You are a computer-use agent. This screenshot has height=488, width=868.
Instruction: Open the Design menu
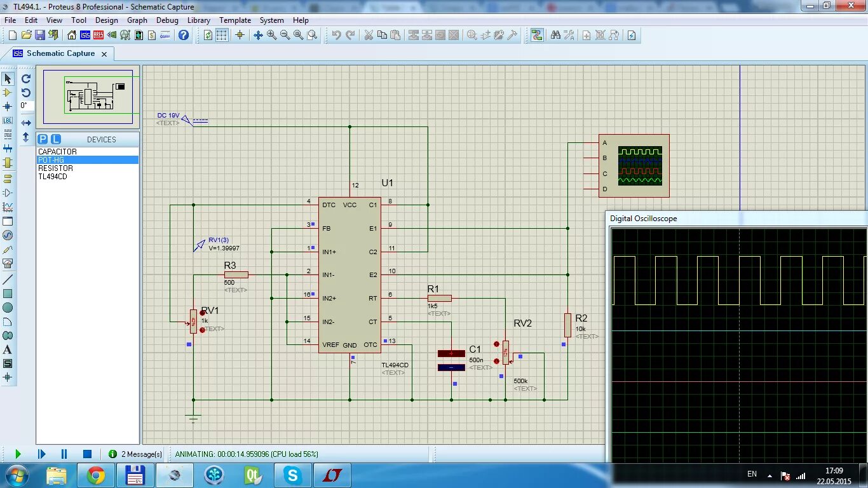tap(107, 20)
